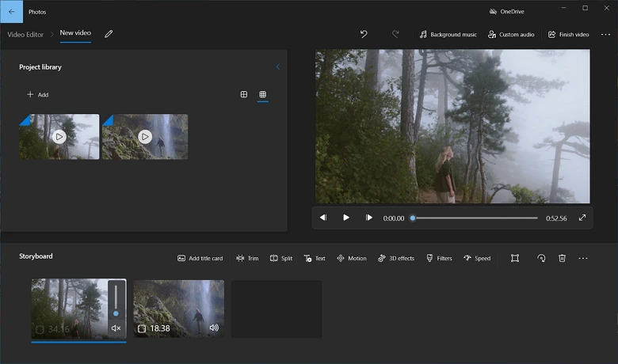
Task: Open storyboard more options menu
Action: 583,259
